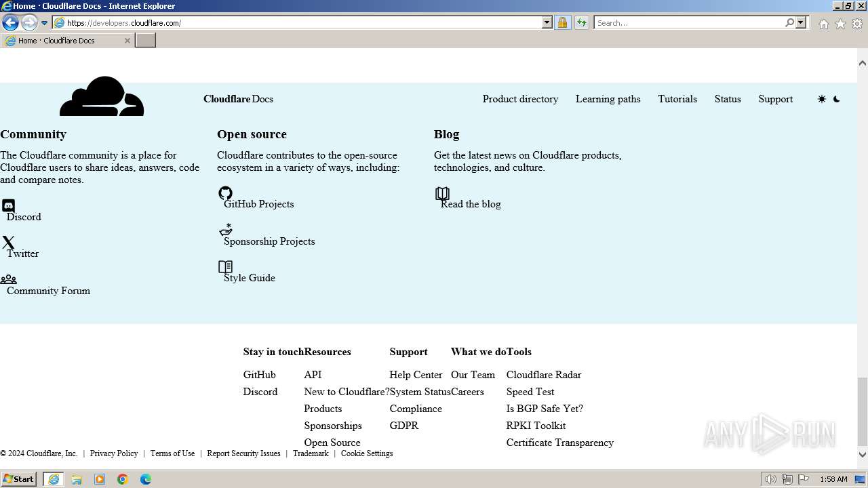This screenshot has height=488, width=868.
Task: Open Cookie Settings link
Action: [x=367, y=453]
